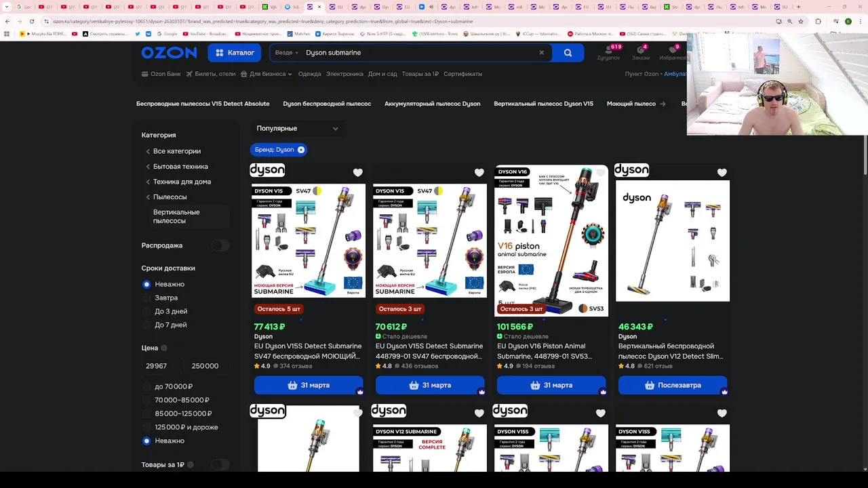Open the Сертификаты menu item
Viewport: 868px width, 488px height.
[x=462, y=74]
